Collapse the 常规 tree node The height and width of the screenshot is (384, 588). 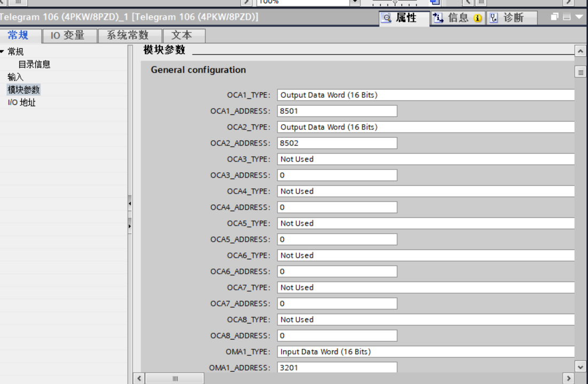3,52
